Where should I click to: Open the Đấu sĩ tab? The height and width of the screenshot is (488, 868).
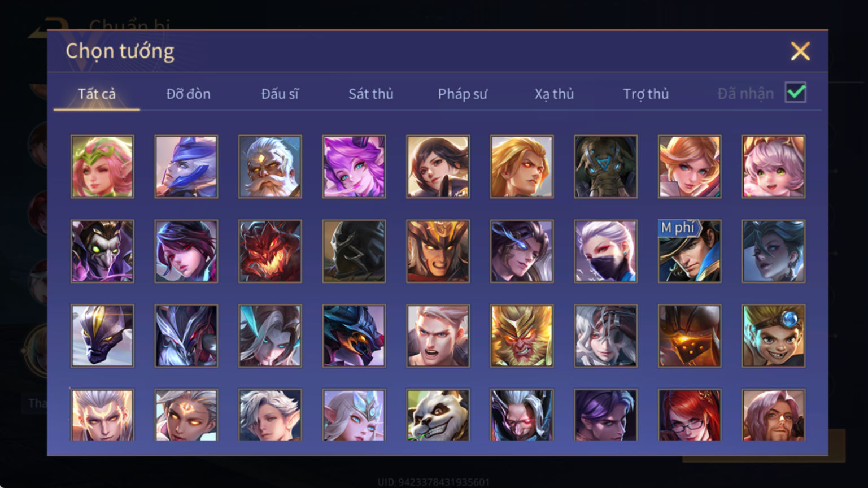point(280,94)
